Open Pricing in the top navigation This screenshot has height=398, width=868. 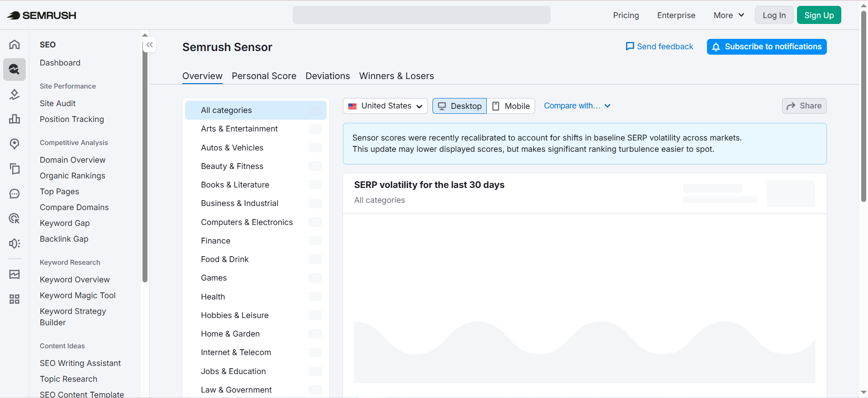point(626,15)
